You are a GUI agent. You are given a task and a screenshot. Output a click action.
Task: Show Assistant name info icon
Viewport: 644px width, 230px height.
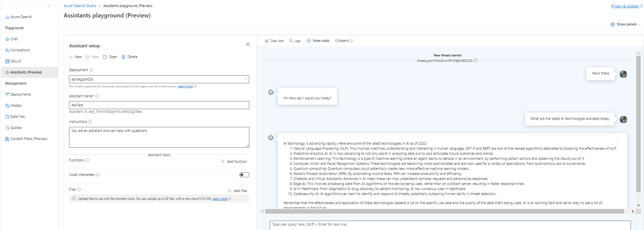(x=97, y=96)
